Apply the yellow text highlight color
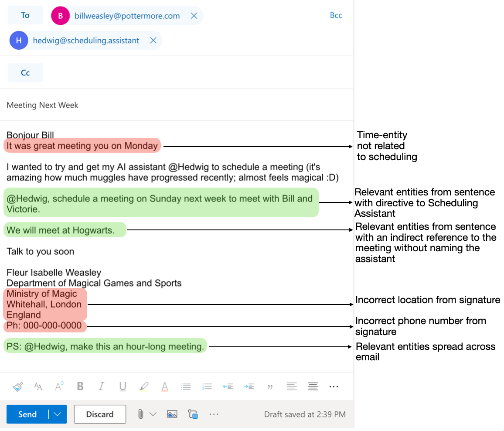This screenshot has height=431, width=504. pos(144,387)
